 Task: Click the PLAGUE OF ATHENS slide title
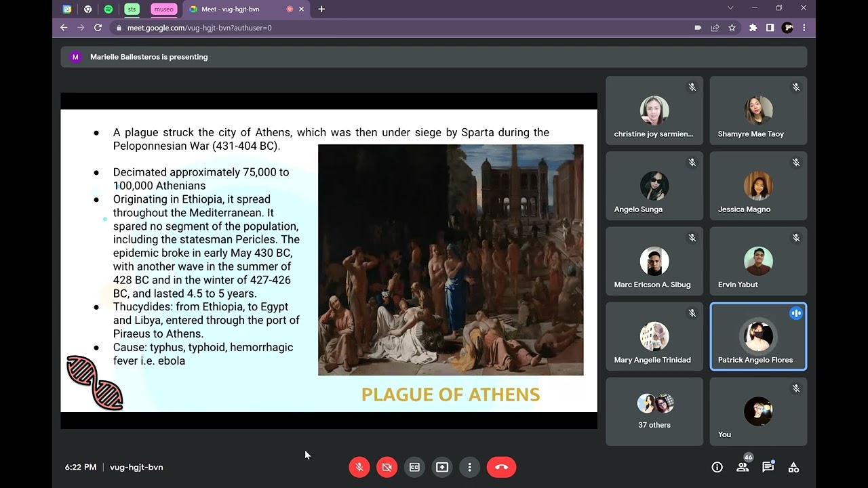pos(451,394)
